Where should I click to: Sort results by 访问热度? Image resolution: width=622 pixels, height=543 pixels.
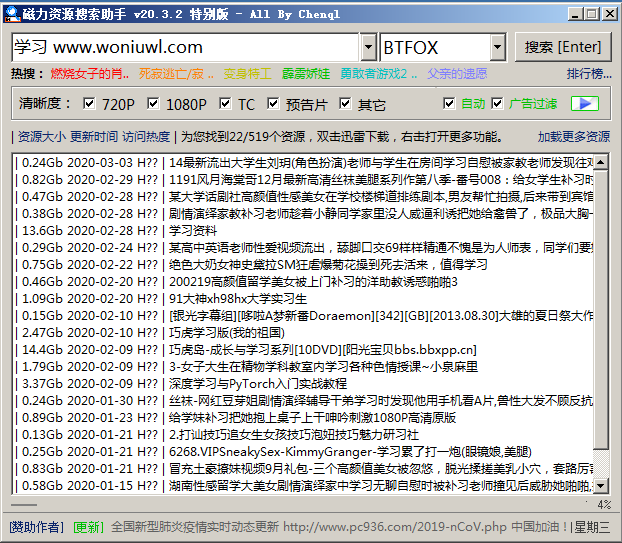[146, 137]
